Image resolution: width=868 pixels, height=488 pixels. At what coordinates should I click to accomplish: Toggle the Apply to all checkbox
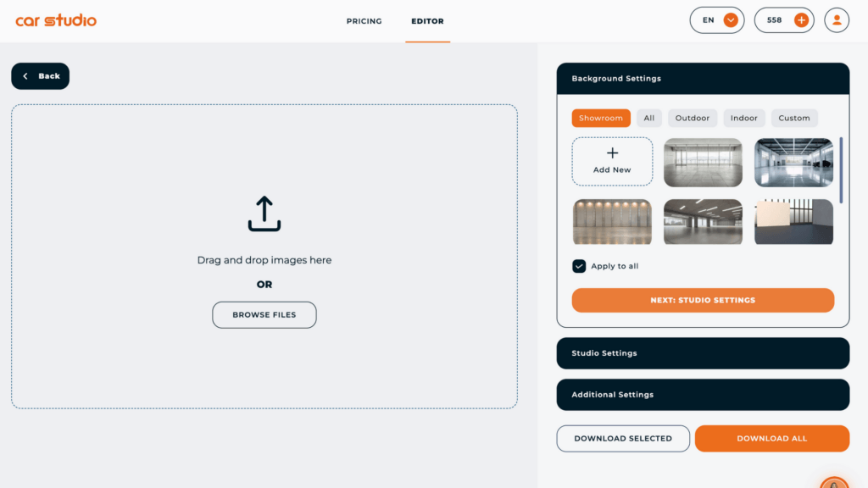[579, 266]
